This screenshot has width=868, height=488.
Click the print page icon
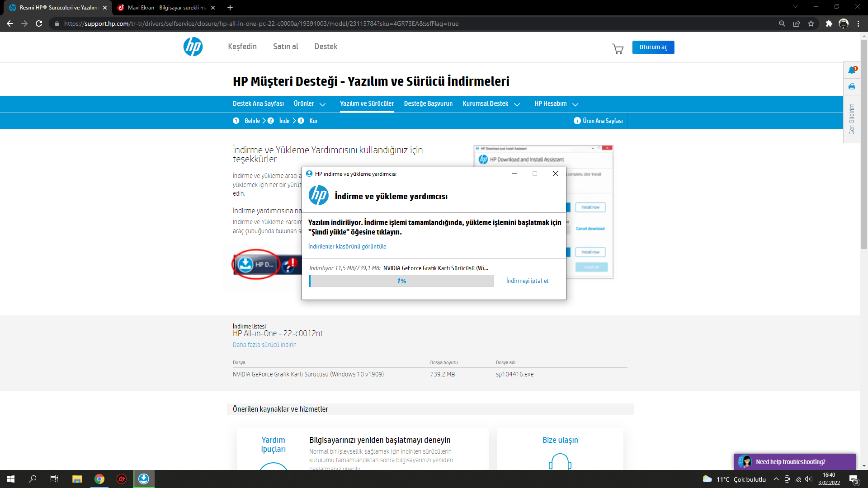tap(852, 86)
